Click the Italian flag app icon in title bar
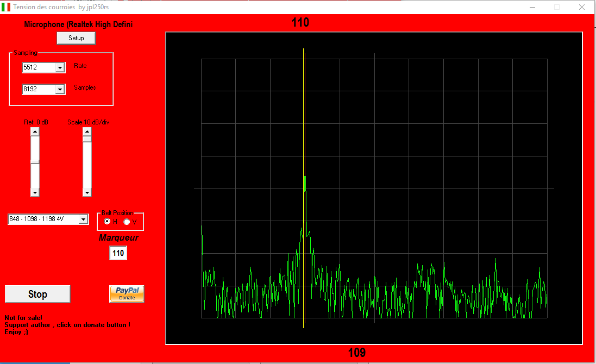Viewport: 596px width, 364px height. (6, 7)
